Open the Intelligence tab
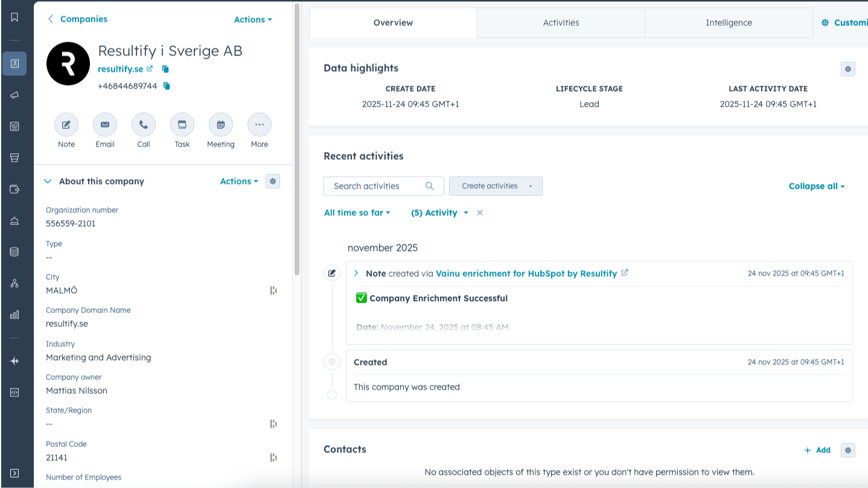The image size is (868, 488). coord(729,22)
